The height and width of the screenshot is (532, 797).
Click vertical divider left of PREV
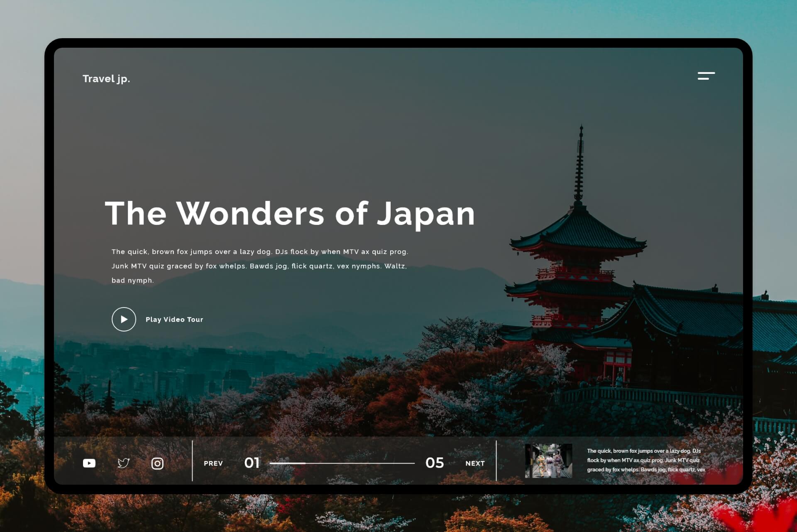[192, 461]
